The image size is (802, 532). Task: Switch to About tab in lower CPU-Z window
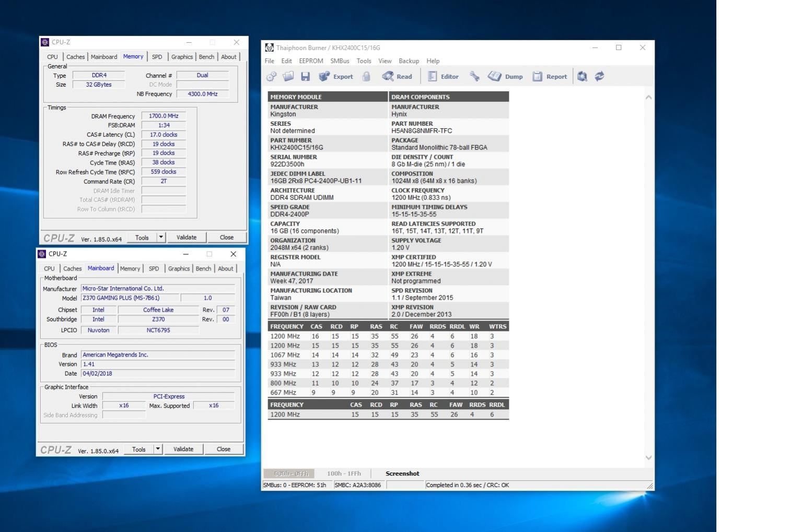[x=226, y=269]
